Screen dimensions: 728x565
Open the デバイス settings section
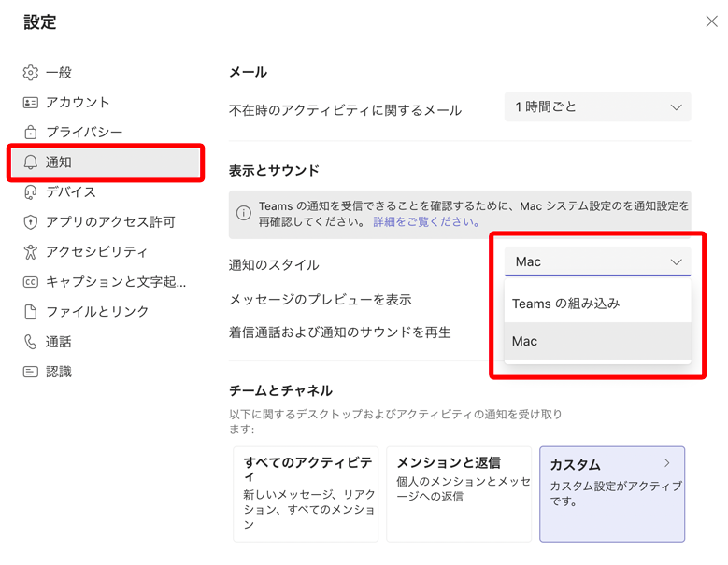point(106,192)
